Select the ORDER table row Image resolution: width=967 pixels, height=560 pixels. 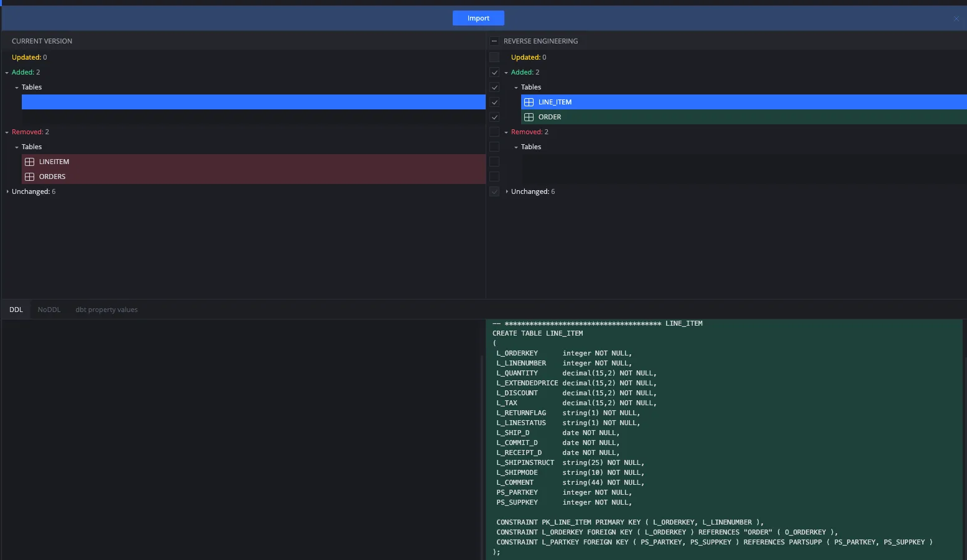(744, 117)
